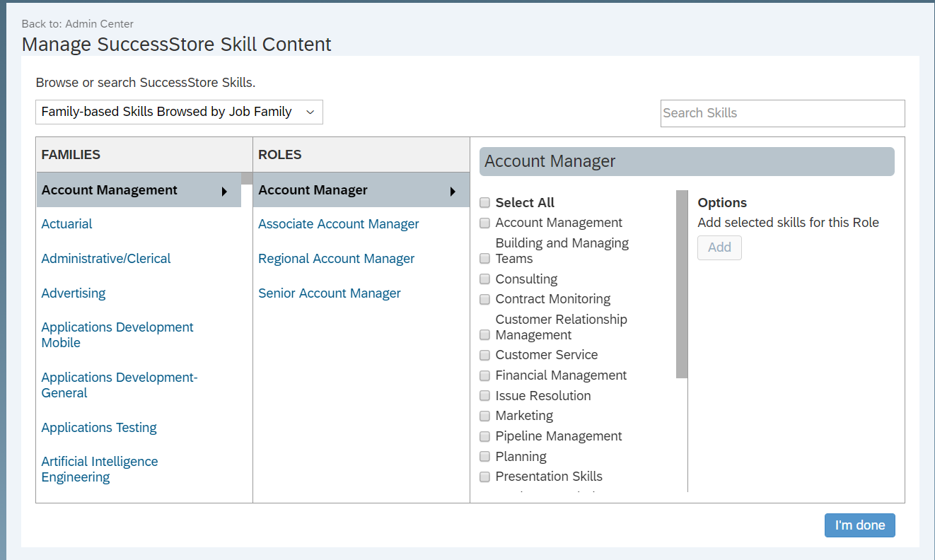Check the Account Management skill checkbox
The height and width of the screenshot is (560, 935).
484,223
